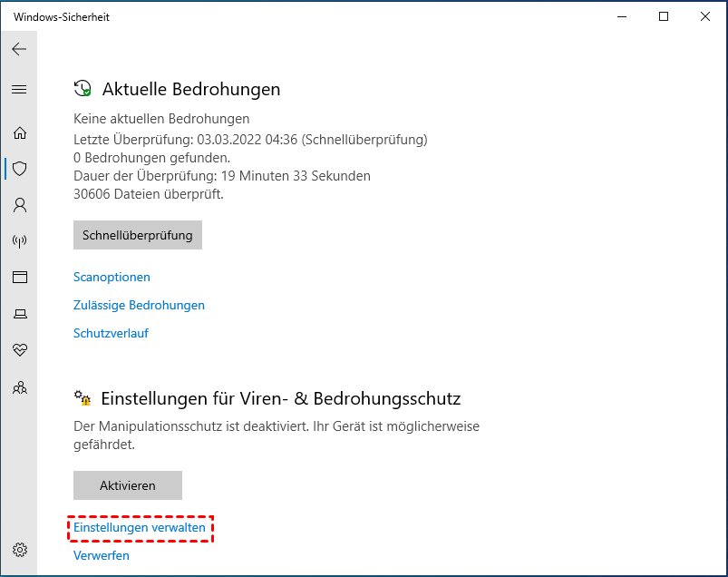Close the Windows-Sicherheit window
Image resolution: width=728 pixels, height=577 pixels.
pyautogui.click(x=705, y=16)
